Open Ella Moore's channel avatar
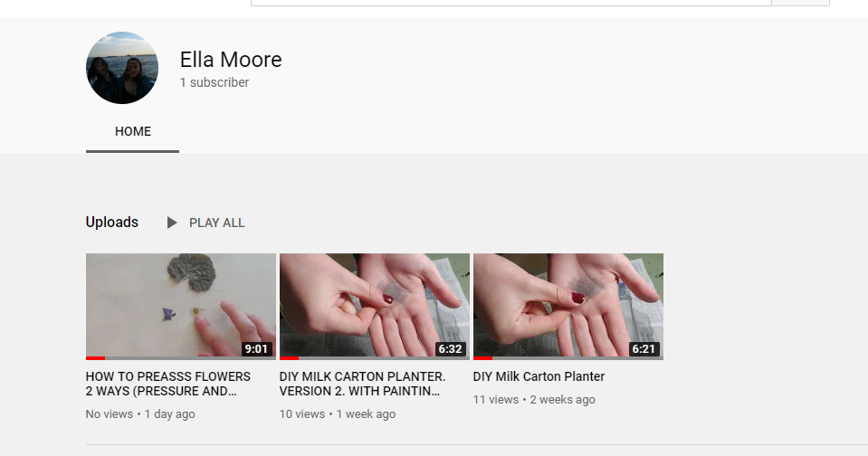 coord(122,68)
